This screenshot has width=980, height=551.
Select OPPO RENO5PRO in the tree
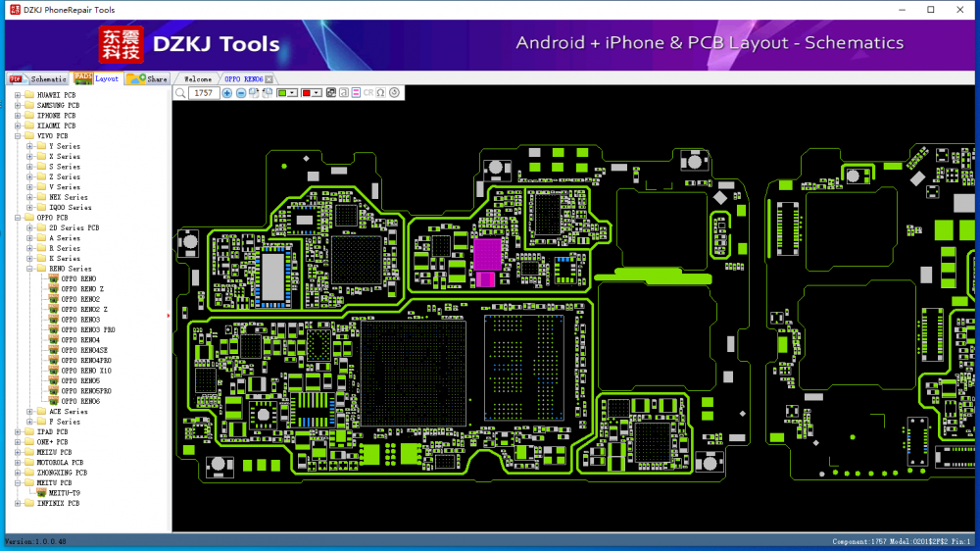click(85, 391)
